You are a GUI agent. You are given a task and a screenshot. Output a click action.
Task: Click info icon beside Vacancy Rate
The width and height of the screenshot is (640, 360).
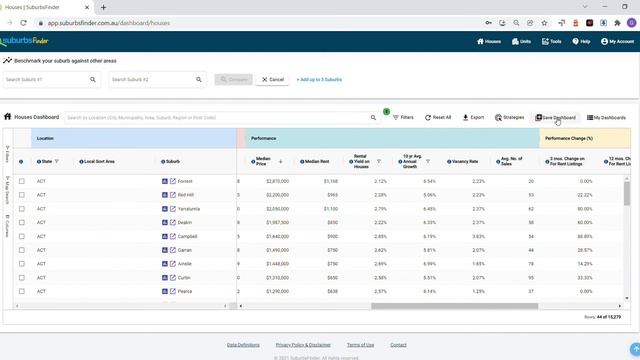point(449,162)
